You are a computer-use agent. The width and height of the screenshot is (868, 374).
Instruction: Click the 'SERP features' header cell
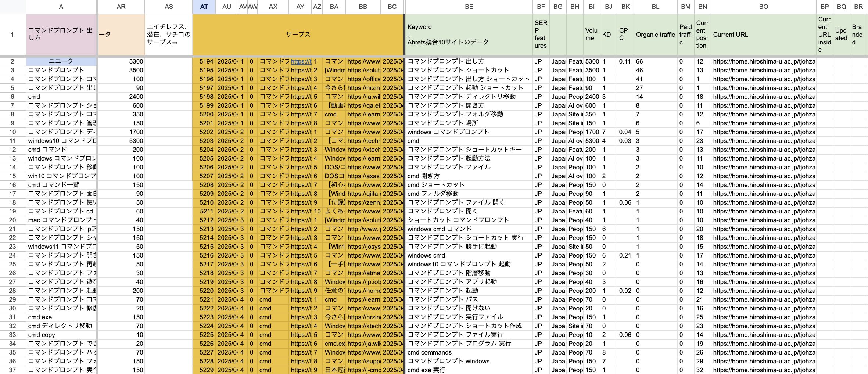pyautogui.click(x=541, y=35)
